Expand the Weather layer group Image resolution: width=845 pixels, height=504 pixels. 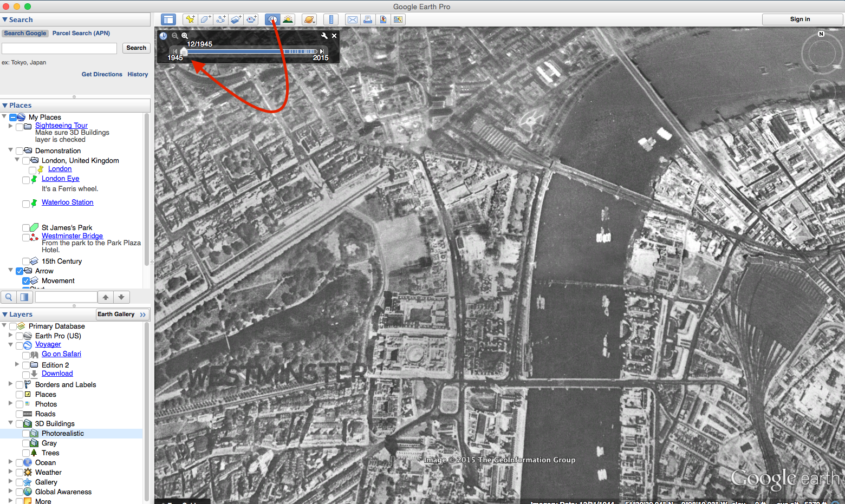(x=10, y=472)
